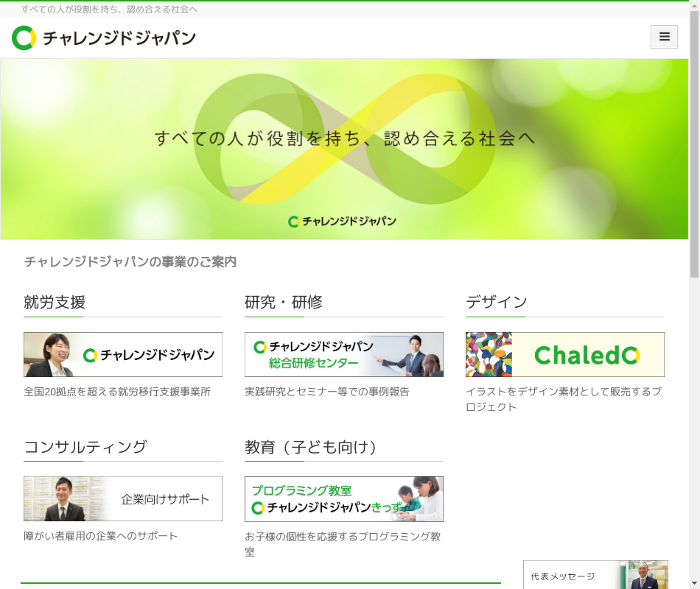Click the Challenged Japan green circle logo
Screen dimensions: 700x589
[24, 38]
